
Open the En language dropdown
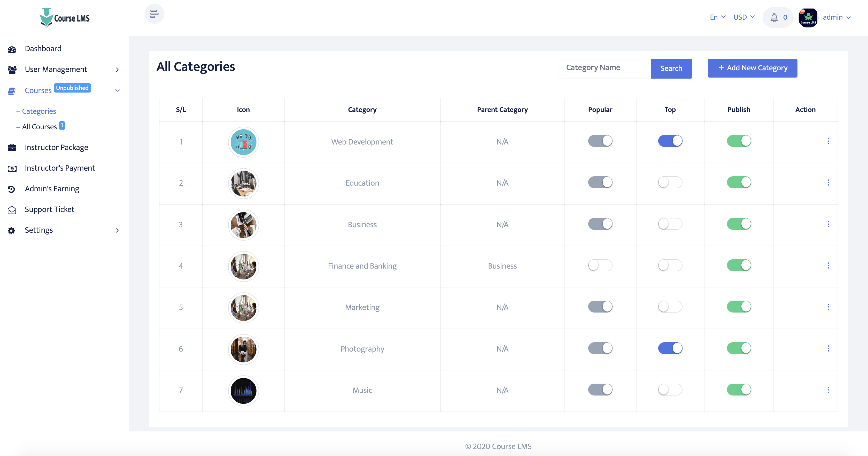coord(717,17)
